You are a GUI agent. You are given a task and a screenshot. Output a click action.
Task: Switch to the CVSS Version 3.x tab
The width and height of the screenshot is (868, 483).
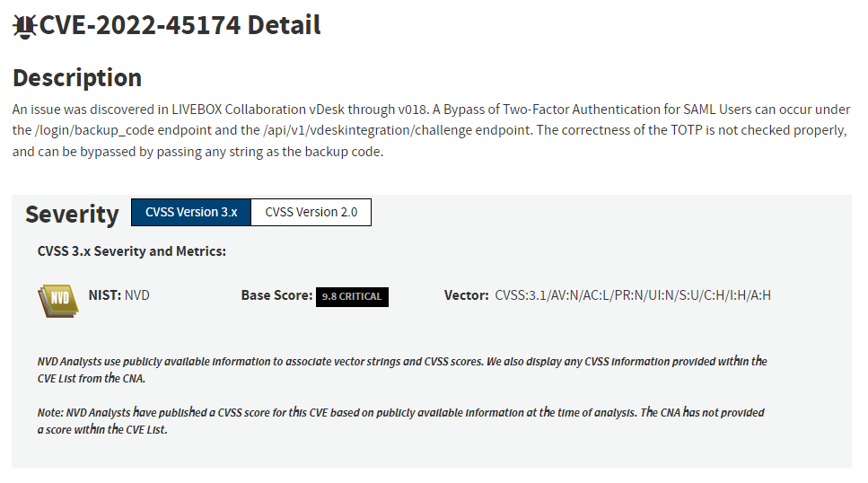(191, 213)
